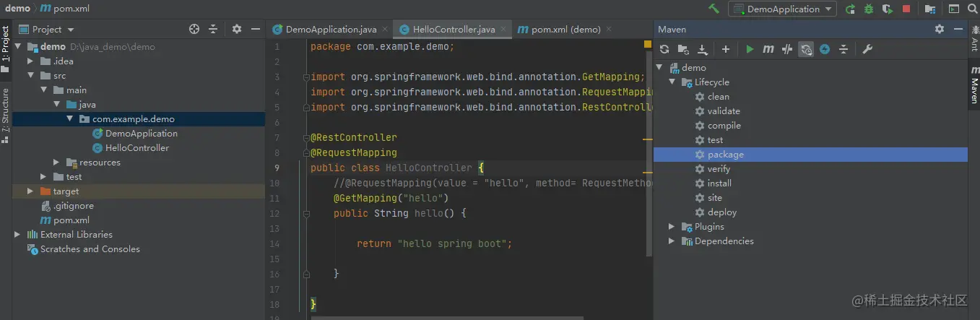Switch to the pom.xml (demo) tab
Screen dimensions: 980x320
(x=560, y=30)
